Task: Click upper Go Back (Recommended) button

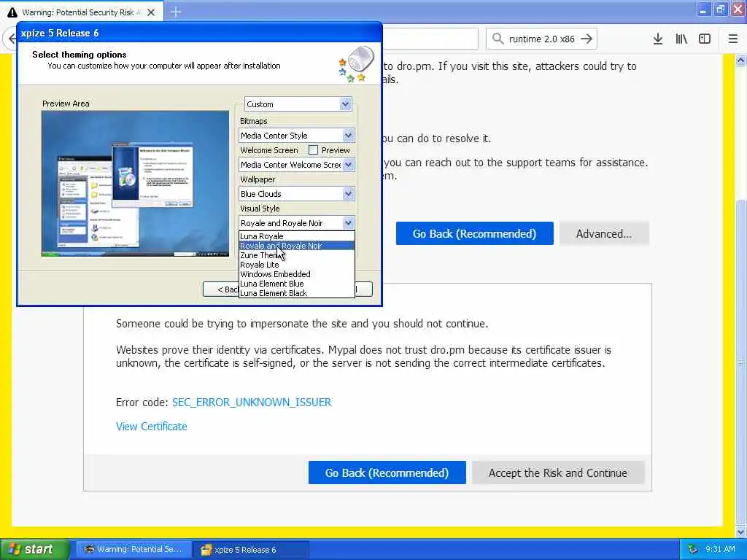Action: 474,234
